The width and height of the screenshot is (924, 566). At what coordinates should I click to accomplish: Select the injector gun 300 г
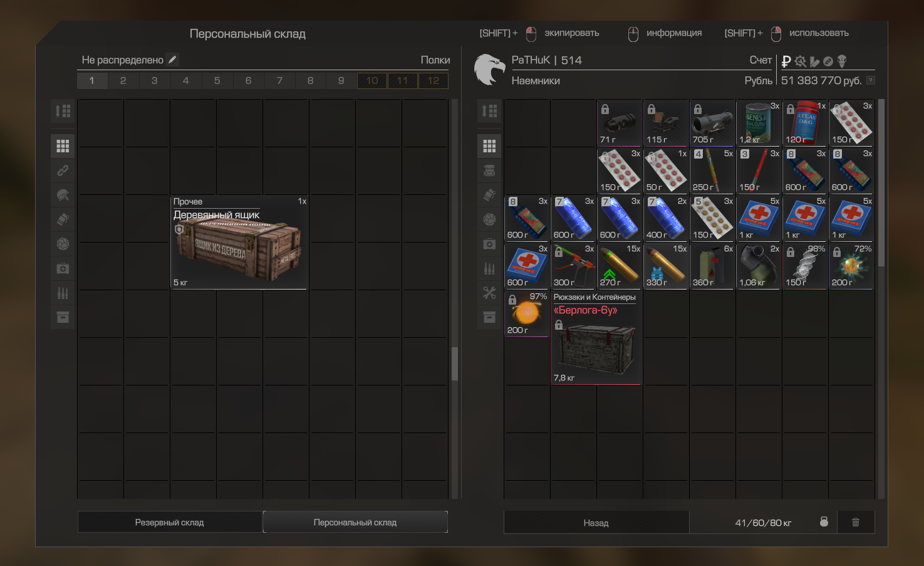tap(573, 266)
